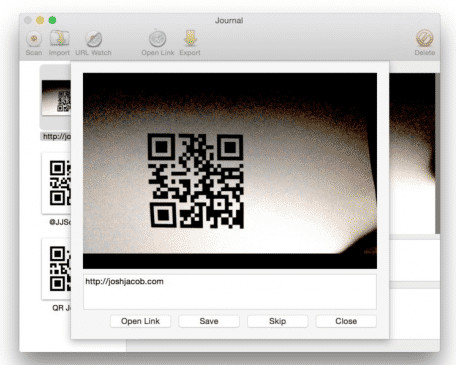Select the @JJS QR code thumbnail
Image resolution: width=456 pixels, height=365 pixels.
click(56, 183)
